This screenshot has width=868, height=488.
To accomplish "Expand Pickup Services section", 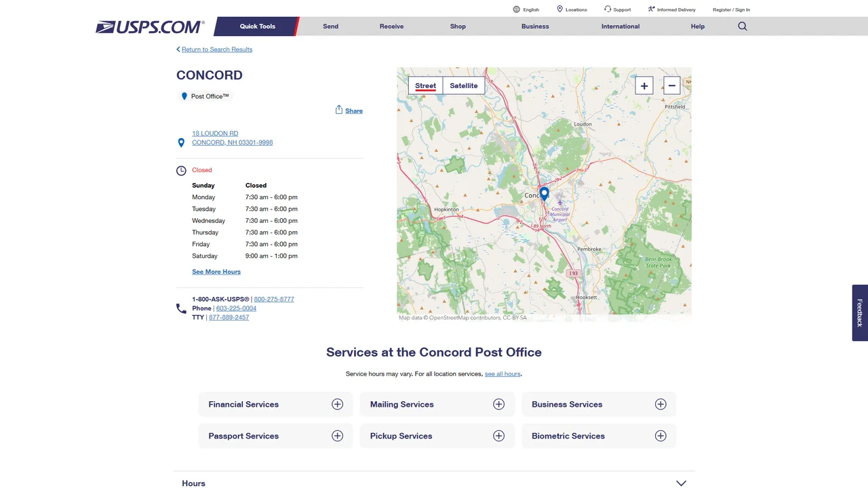I will [x=437, y=436].
